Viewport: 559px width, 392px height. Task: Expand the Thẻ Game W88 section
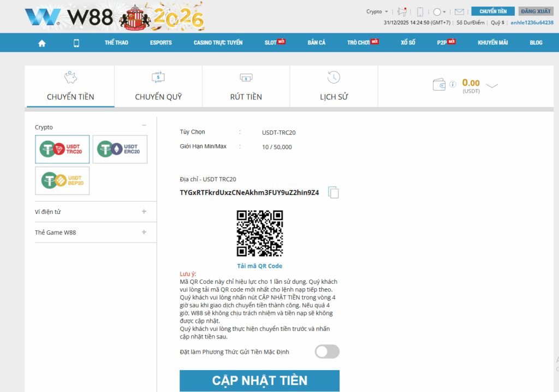(144, 232)
